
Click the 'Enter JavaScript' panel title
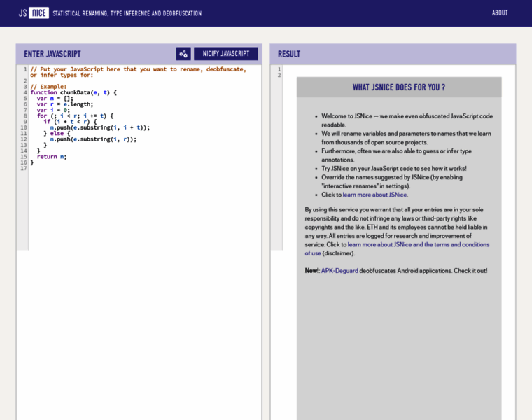coord(52,54)
